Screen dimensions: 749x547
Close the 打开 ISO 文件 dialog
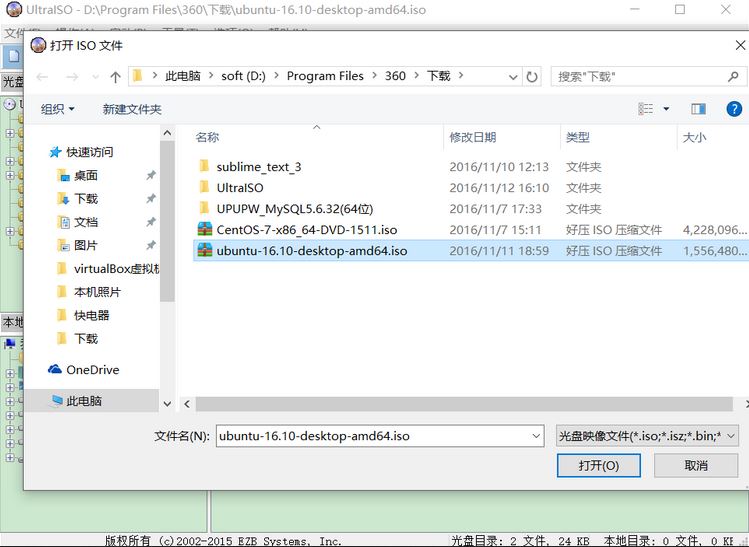click(x=740, y=45)
